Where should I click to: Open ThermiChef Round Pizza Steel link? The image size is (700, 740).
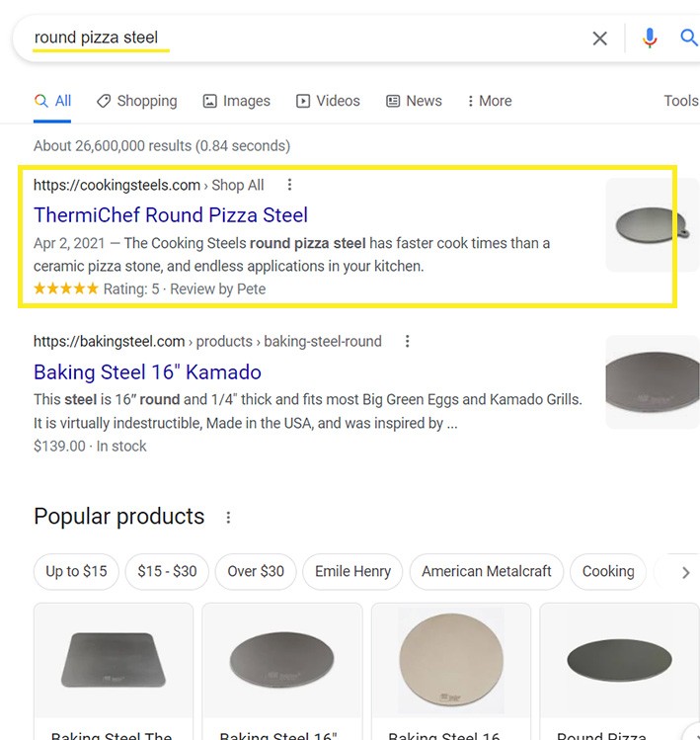(171, 215)
